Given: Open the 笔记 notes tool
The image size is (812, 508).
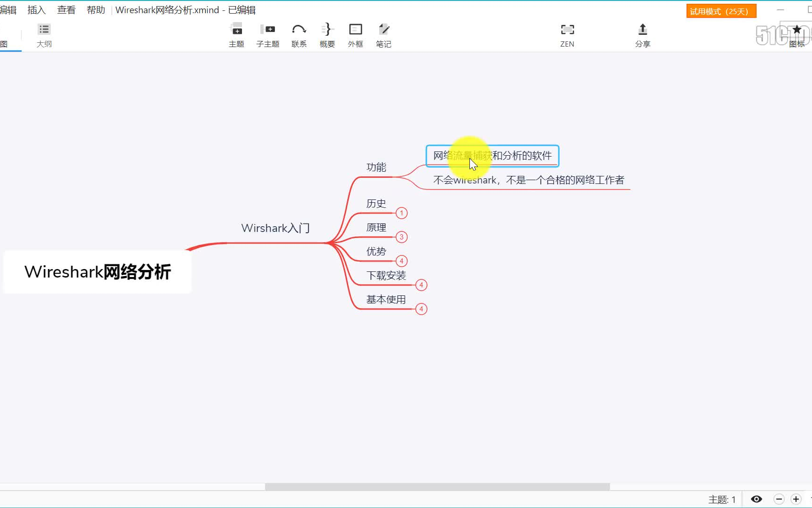Looking at the screenshot, I should click(x=383, y=36).
